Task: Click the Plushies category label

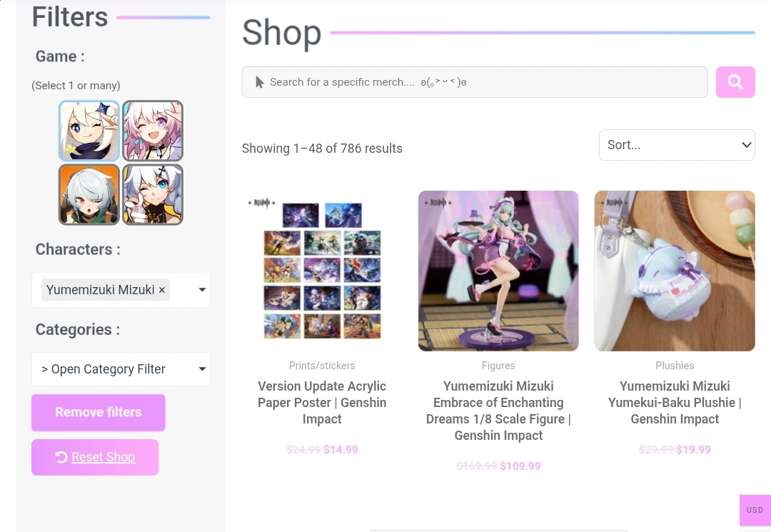Action: (x=675, y=366)
